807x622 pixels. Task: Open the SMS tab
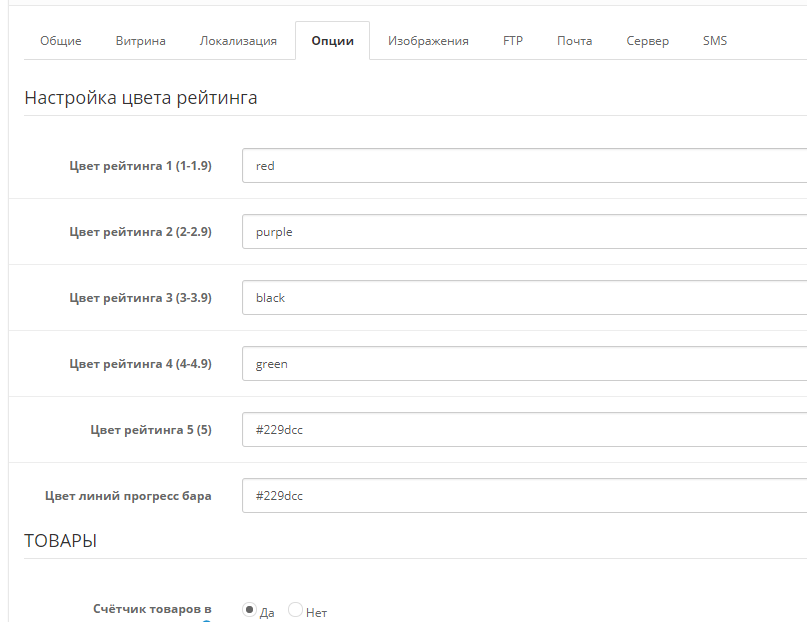tap(715, 41)
